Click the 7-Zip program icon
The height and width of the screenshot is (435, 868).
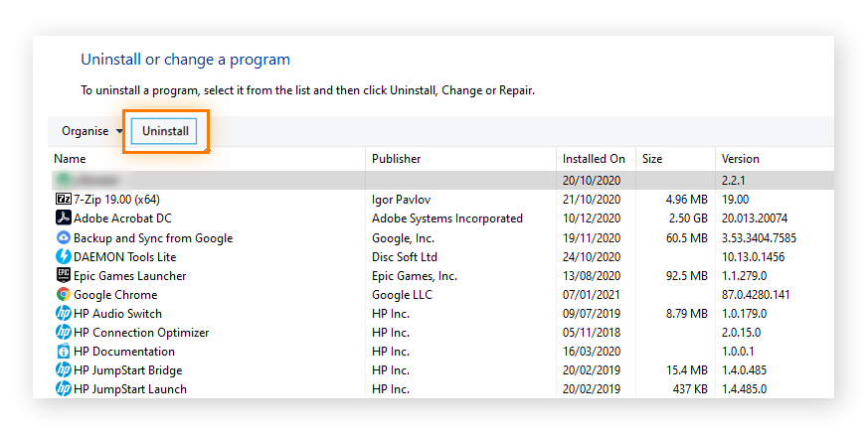63,200
